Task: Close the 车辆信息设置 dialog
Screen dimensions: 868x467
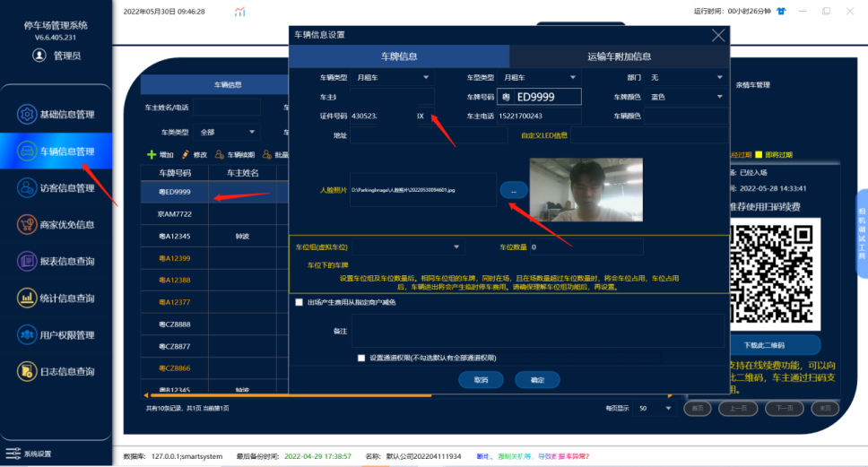Action: click(x=718, y=35)
